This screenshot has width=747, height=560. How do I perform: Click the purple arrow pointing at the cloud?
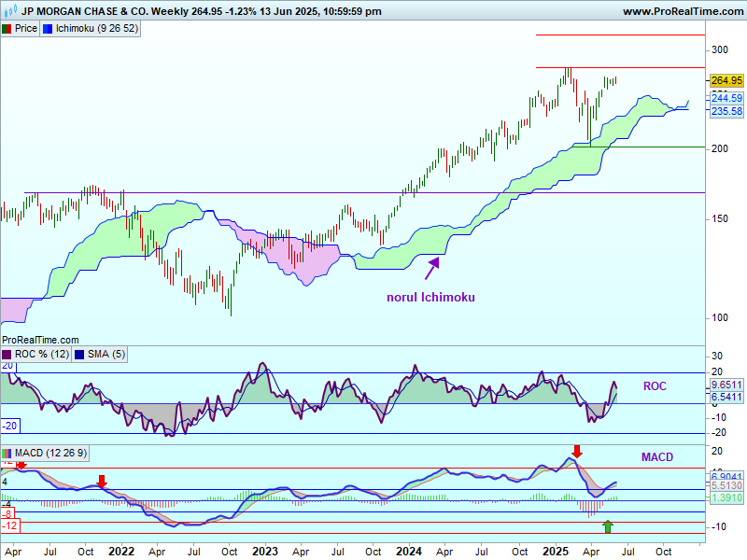pyautogui.click(x=432, y=268)
